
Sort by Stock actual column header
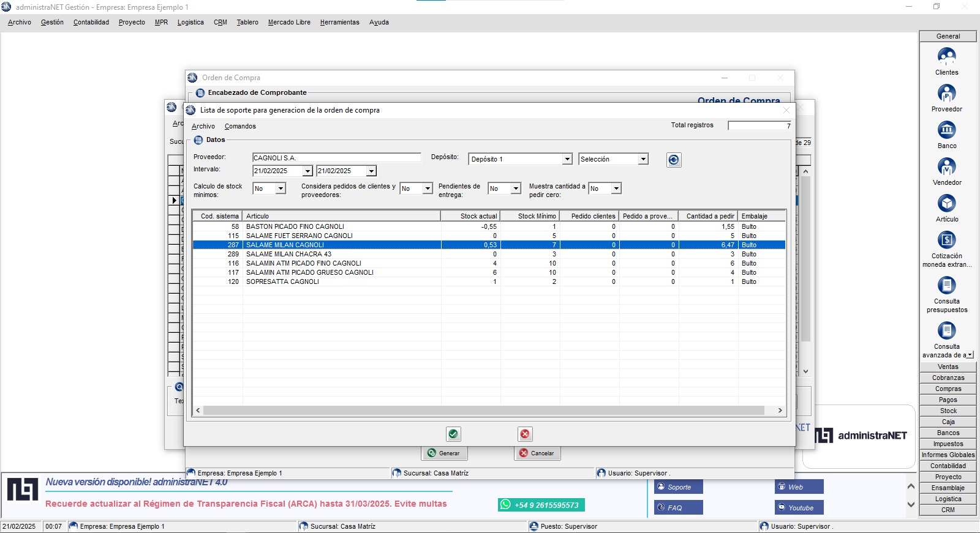(470, 216)
